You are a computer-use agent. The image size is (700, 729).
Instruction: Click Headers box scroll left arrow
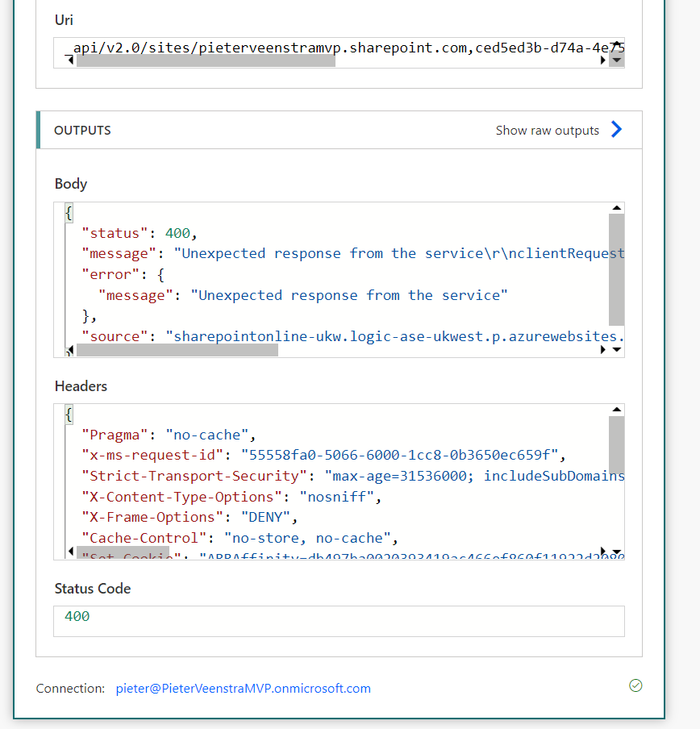point(70,552)
